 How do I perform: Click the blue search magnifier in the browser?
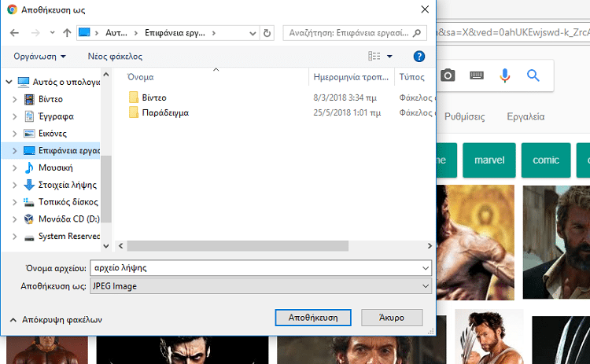(x=533, y=75)
